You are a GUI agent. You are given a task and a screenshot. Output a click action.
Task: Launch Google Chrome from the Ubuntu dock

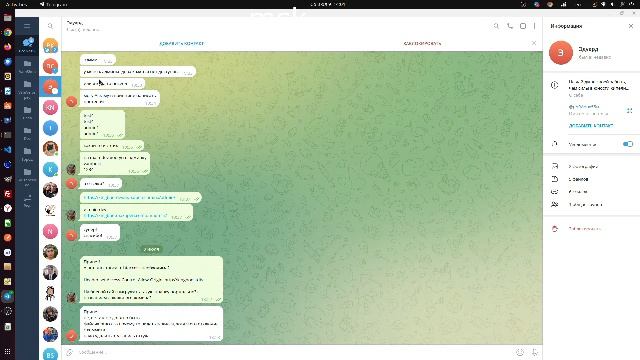tap(7, 33)
